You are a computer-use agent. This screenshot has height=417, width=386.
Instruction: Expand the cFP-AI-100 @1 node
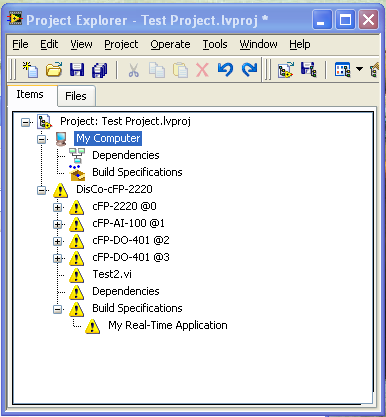click(x=57, y=224)
